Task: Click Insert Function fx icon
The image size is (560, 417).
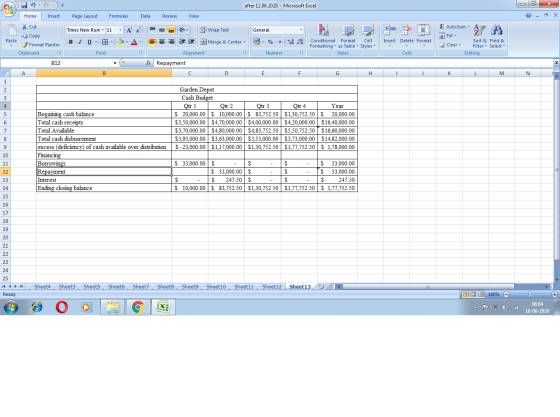Action: pyautogui.click(x=148, y=63)
